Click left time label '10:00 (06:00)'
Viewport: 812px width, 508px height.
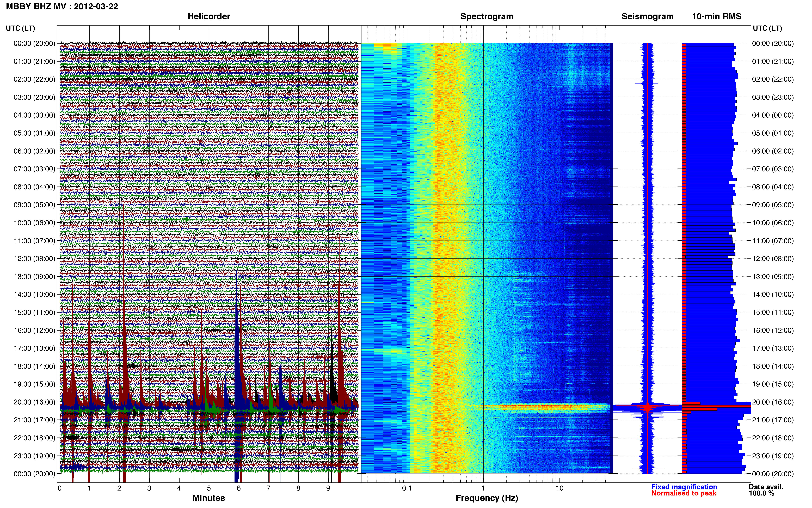(x=34, y=223)
